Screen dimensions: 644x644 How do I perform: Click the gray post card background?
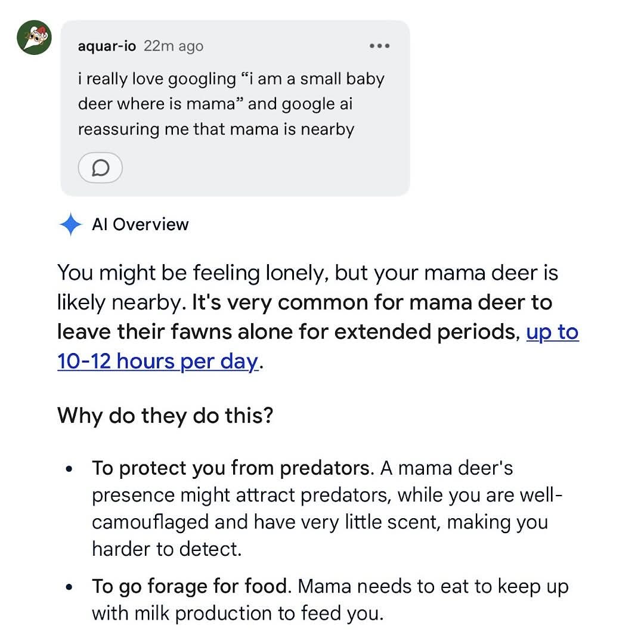[x=235, y=108]
